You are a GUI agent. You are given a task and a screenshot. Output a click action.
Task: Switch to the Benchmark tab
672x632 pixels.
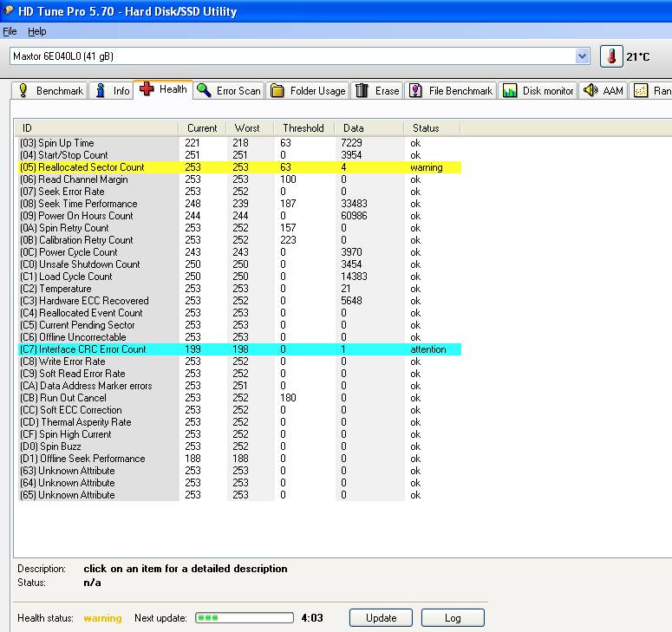tap(49, 91)
